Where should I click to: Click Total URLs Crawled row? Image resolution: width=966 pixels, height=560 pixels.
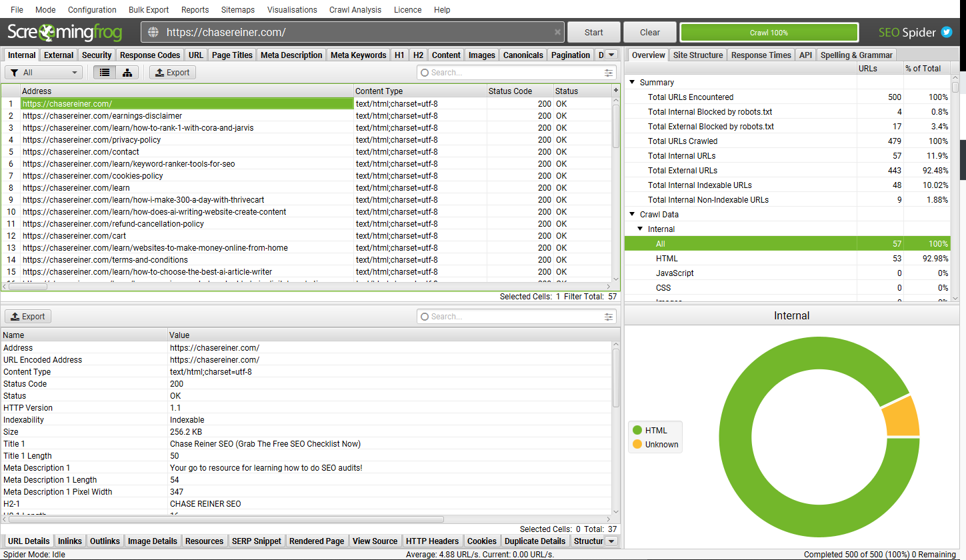(x=787, y=141)
